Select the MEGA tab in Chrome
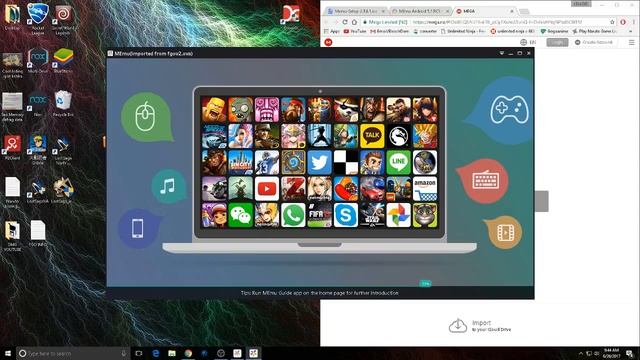Image resolution: width=640 pixels, height=360 pixels. click(484, 11)
